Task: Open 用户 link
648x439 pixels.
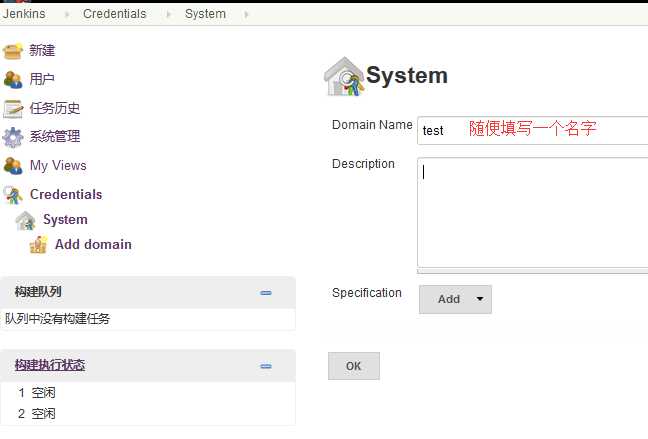Action: 42,79
